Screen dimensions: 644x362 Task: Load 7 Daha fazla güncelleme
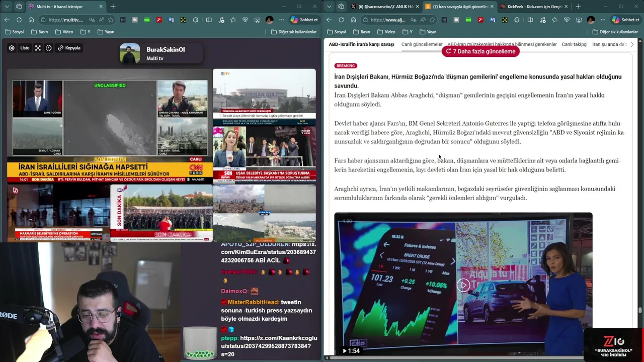pyautogui.click(x=480, y=51)
